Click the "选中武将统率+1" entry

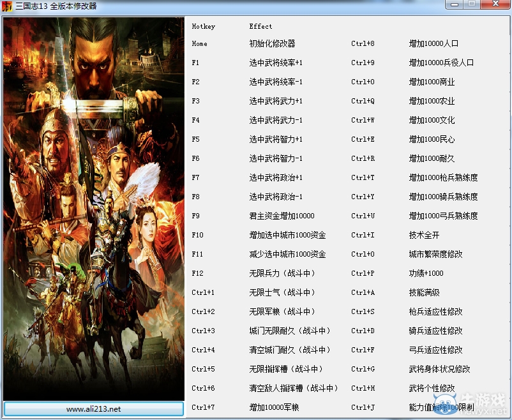[x=276, y=63]
